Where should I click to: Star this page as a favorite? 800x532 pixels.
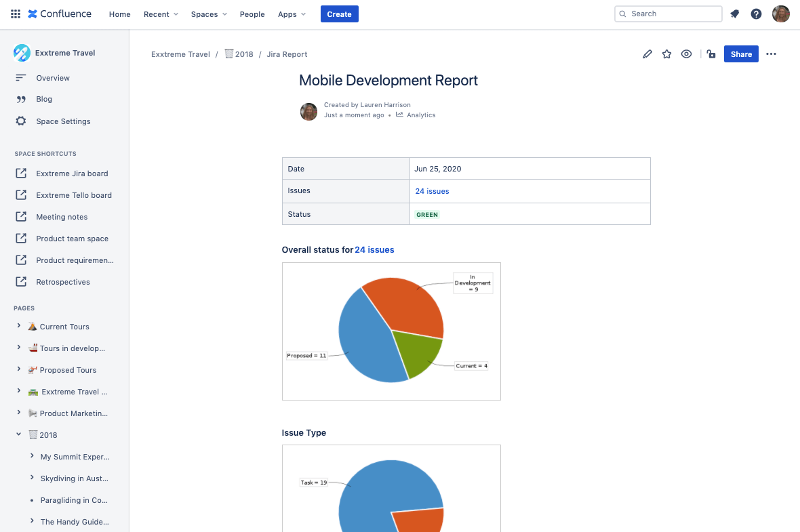[x=666, y=54]
